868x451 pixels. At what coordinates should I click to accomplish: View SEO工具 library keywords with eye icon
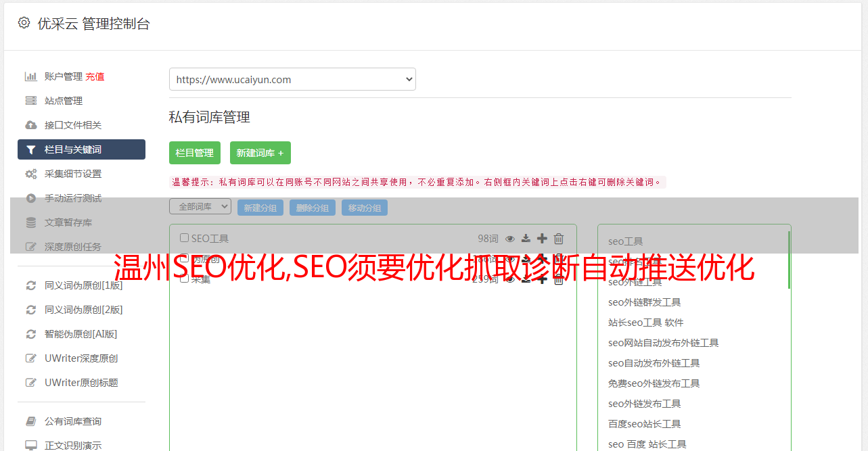click(x=510, y=238)
